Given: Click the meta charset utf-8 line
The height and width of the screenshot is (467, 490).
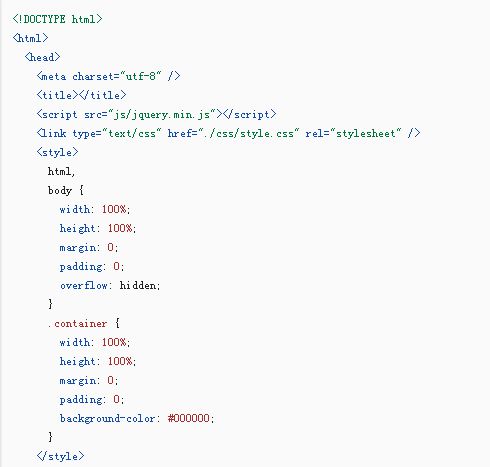Looking at the screenshot, I should click(x=108, y=76).
